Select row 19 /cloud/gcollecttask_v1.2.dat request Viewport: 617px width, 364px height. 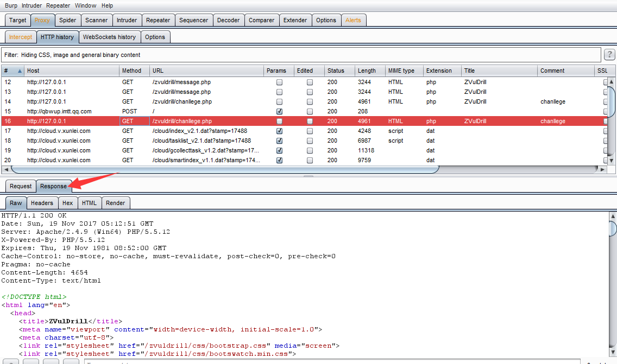(x=304, y=151)
